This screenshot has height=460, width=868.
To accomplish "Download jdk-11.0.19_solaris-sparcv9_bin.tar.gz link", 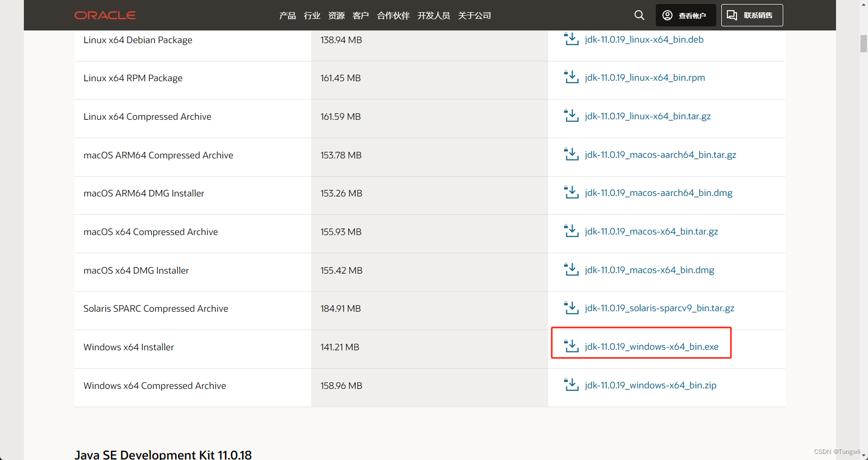I will coord(659,308).
